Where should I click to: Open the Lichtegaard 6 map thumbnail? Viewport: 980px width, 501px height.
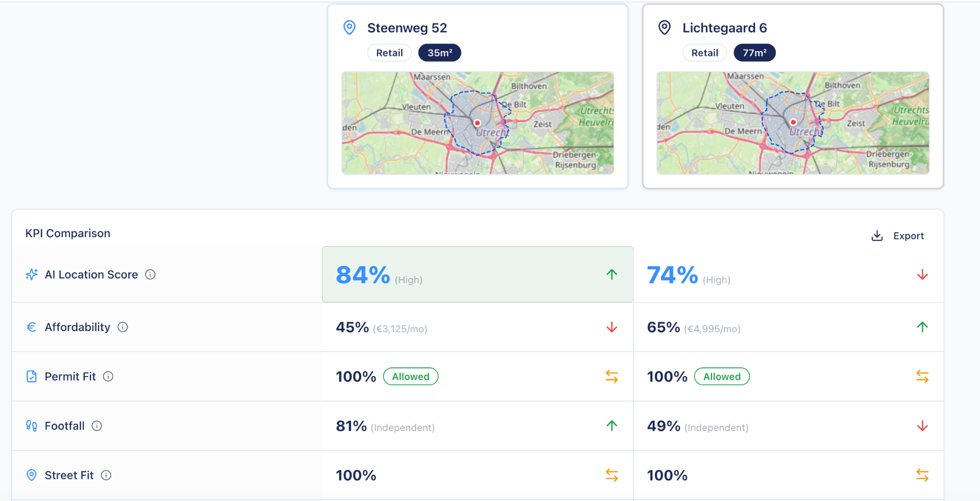click(x=793, y=123)
